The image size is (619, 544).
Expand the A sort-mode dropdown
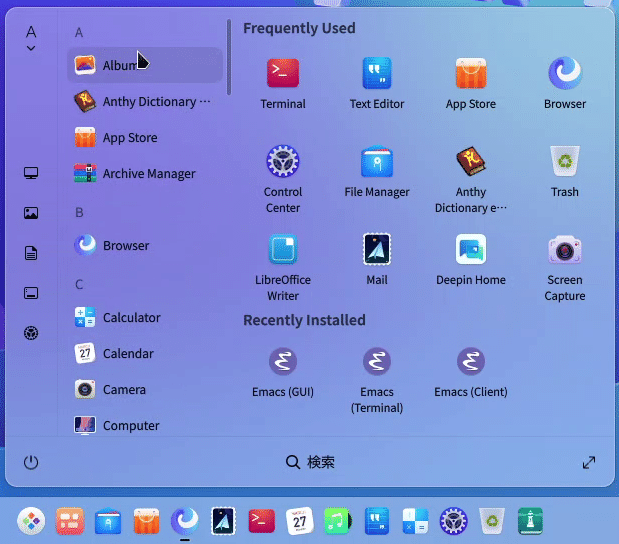click(31, 38)
